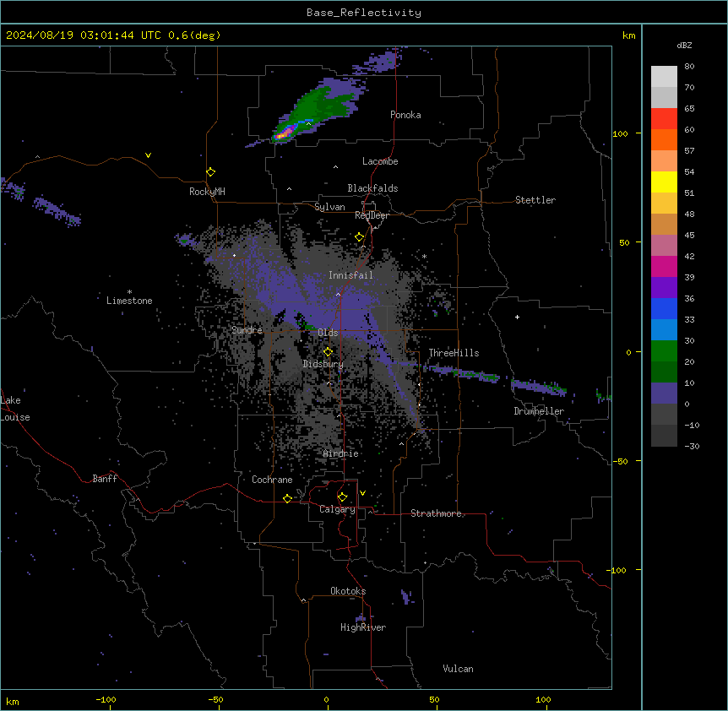Image resolution: width=728 pixels, height=711 pixels.
Task: Select the Limestone label
Action: pos(129,301)
